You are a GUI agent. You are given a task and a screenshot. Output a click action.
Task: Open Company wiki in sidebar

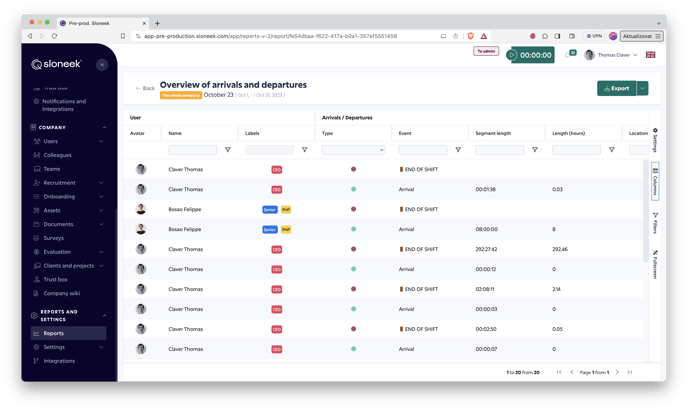pyautogui.click(x=61, y=293)
